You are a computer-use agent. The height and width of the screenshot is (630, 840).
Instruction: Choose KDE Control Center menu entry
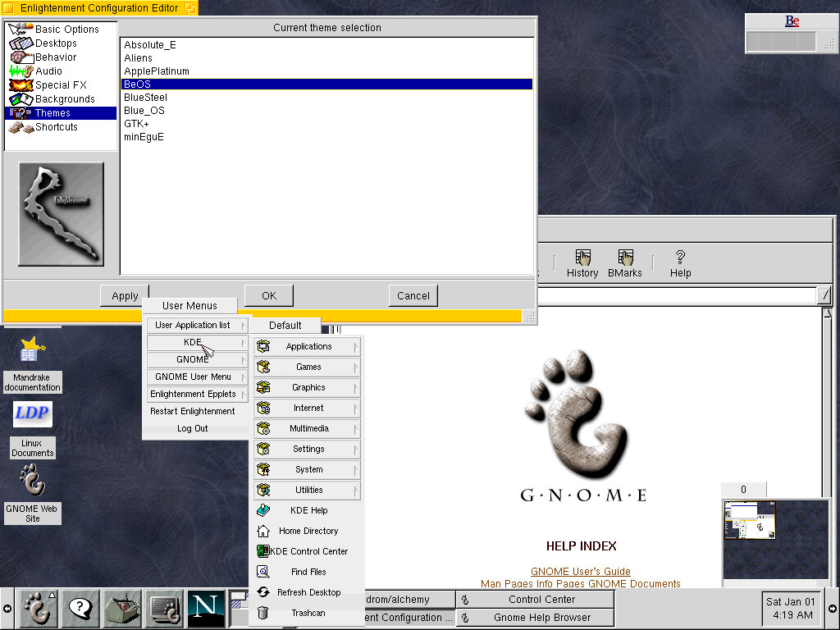tap(308, 551)
